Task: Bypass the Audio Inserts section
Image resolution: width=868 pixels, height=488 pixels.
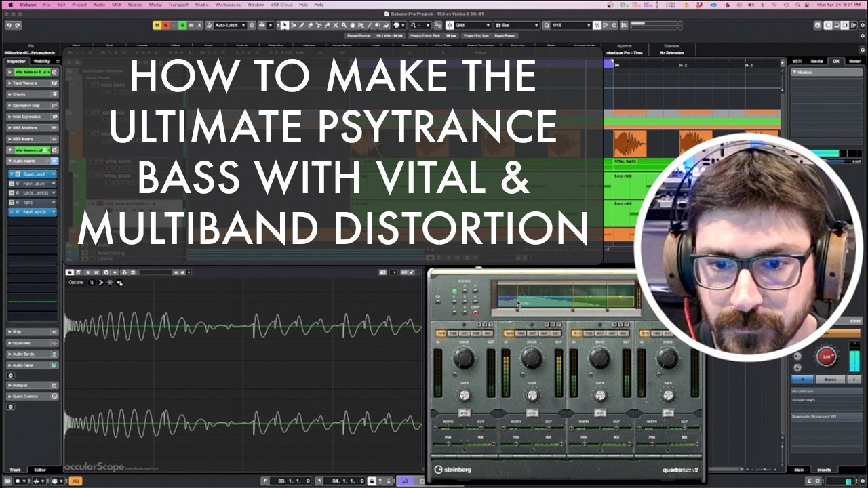Action: (x=54, y=161)
